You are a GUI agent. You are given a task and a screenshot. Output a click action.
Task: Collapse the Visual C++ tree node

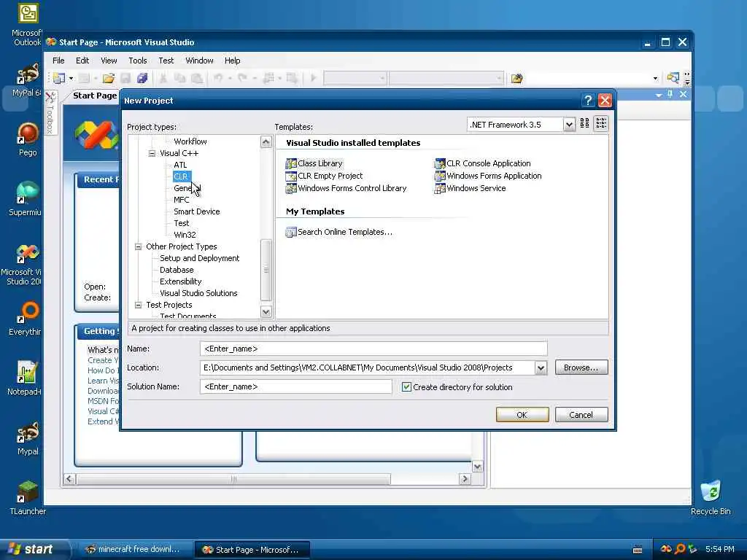click(x=152, y=153)
